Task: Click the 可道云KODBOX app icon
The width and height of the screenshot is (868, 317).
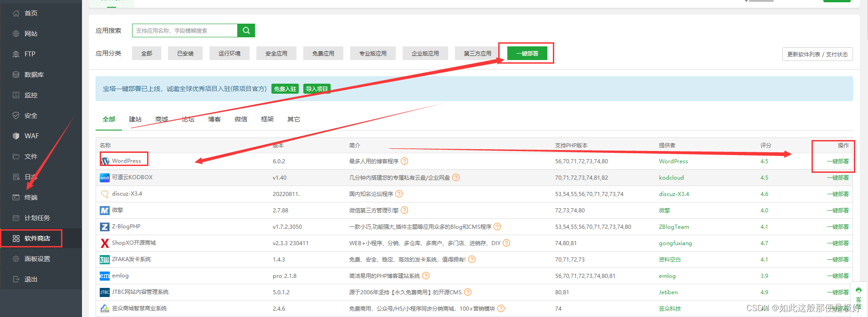Action: tap(105, 177)
